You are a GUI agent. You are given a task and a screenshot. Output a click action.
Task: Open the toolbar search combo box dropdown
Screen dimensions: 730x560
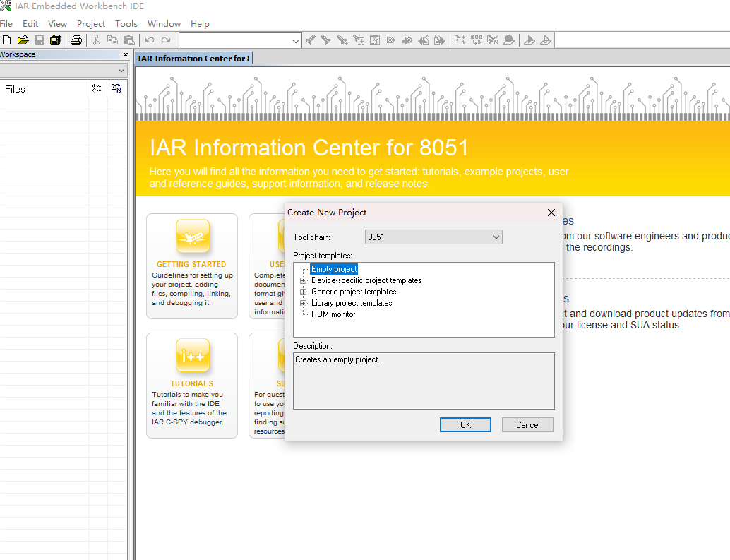296,41
